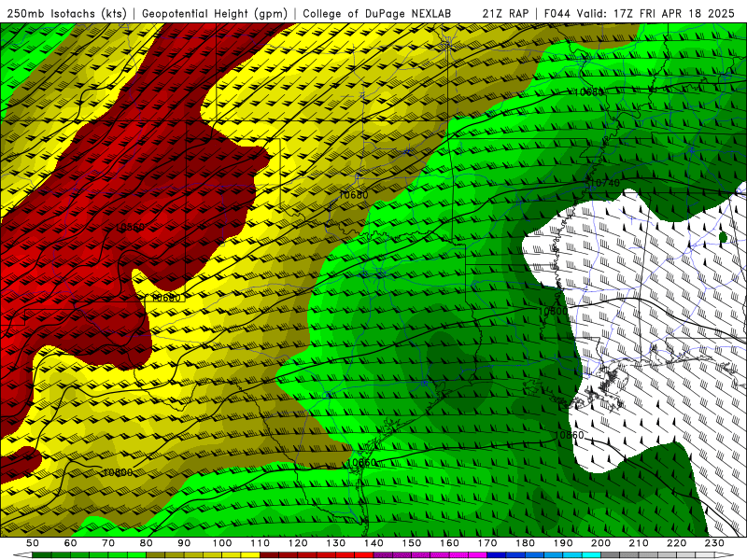Click the 170 value on the color scale
Viewport: 747px width, 560px height.
point(487,543)
